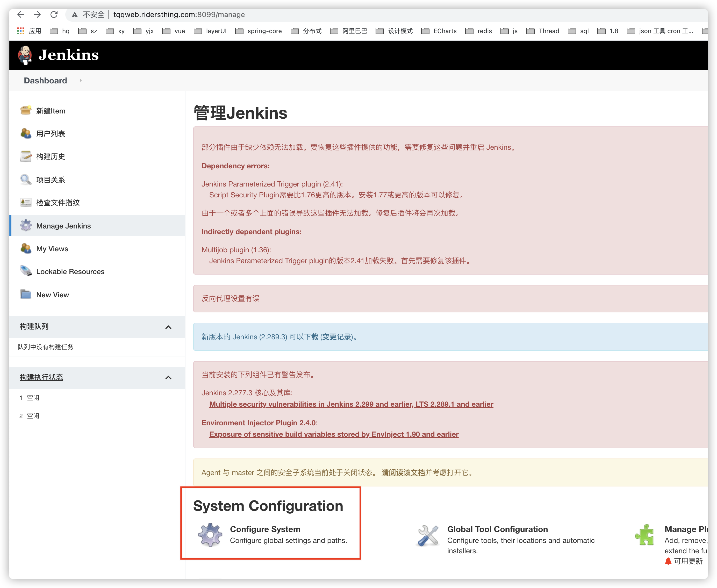This screenshot has height=588, width=717.
Task: Open the spring-core bookmark folder
Action: (x=259, y=31)
